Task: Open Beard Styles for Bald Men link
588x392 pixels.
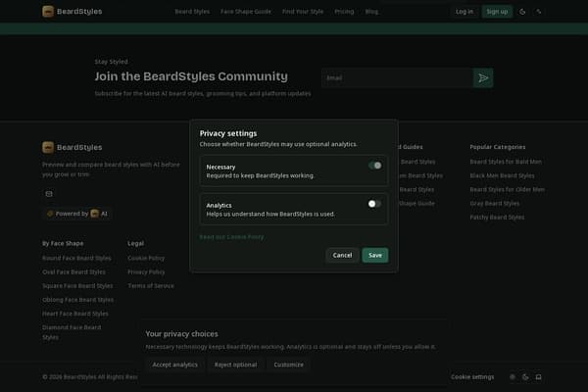Action: pos(506,162)
